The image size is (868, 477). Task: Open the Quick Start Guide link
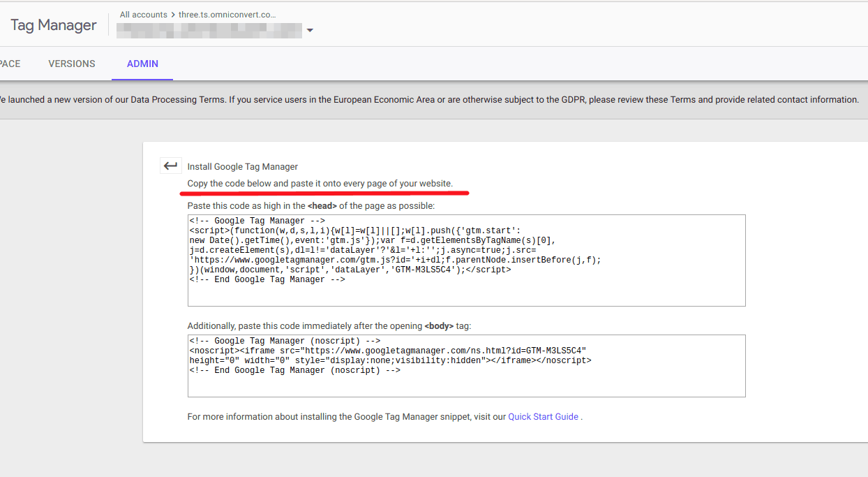click(x=543, y=417)
